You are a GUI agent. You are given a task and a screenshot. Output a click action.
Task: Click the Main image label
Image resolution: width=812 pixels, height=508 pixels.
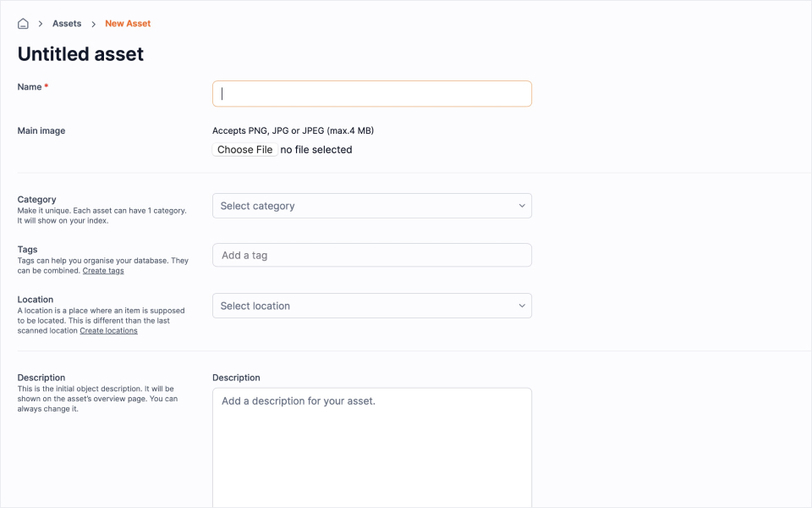41,131
